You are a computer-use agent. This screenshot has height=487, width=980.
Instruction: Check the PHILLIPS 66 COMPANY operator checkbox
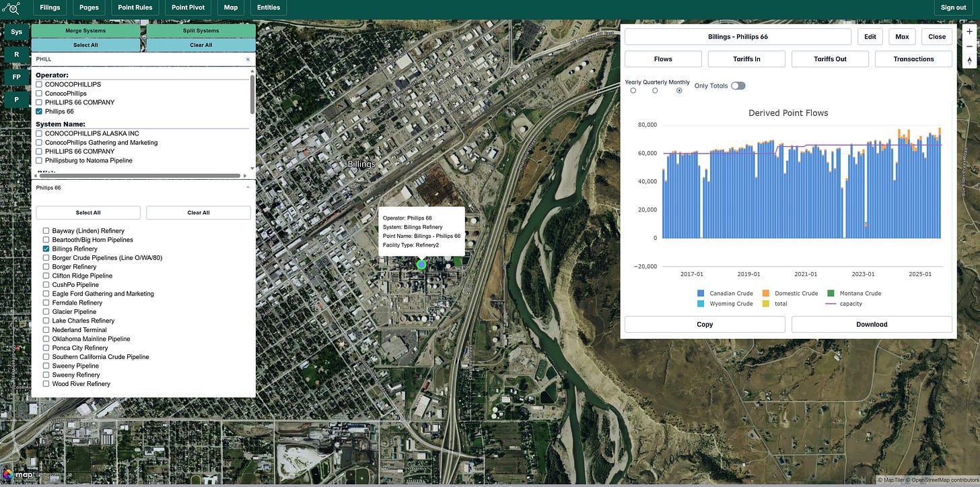39,102
